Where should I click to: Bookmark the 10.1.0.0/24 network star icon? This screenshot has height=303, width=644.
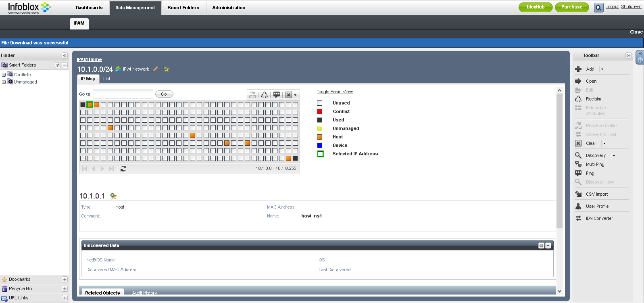coord(166,69)
